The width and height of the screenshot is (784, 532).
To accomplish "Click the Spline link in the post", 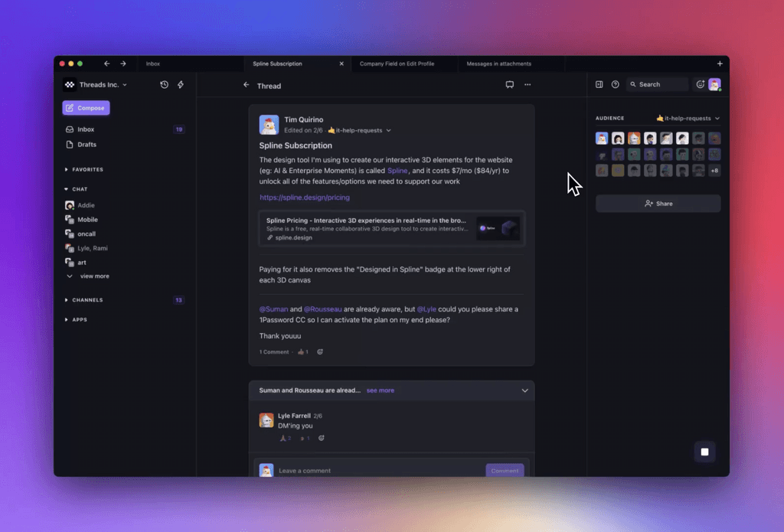I will (x=397, y=171).
